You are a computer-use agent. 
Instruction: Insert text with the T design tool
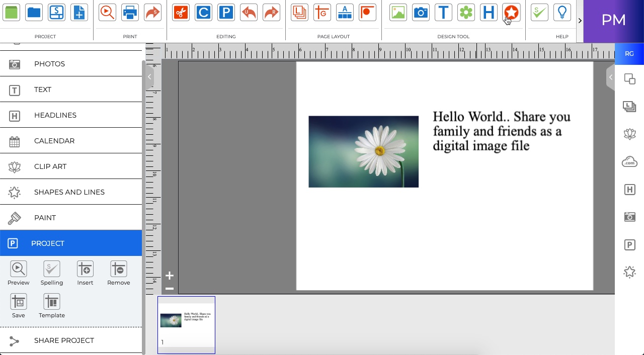click(x=443, y=12)
